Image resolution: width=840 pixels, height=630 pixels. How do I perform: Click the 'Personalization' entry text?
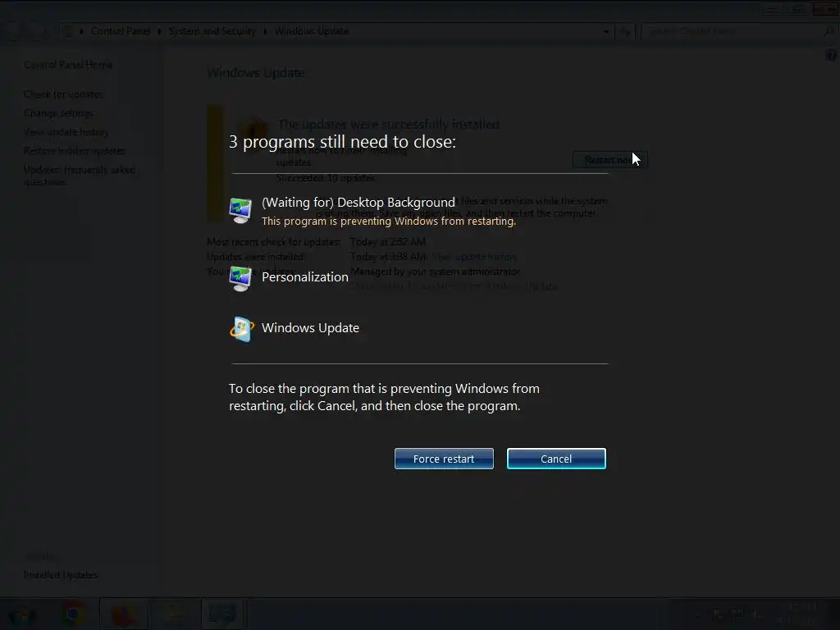click(305, 277)
